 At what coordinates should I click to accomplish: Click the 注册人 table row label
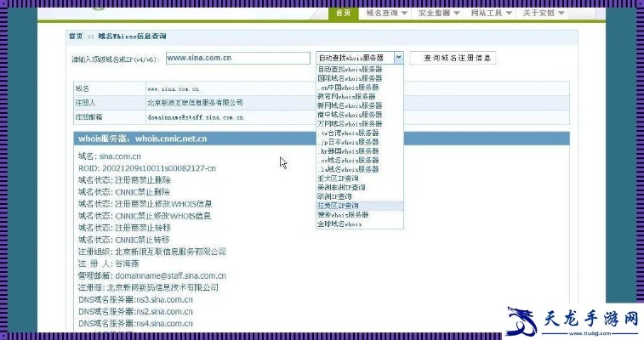click(x=85, y=103)
